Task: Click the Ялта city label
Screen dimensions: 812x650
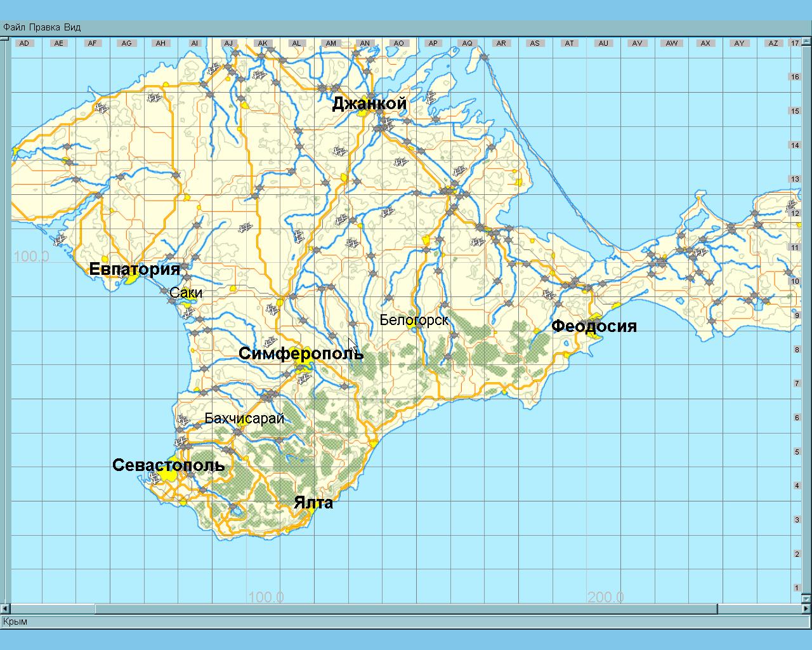Action: [313, 503]
